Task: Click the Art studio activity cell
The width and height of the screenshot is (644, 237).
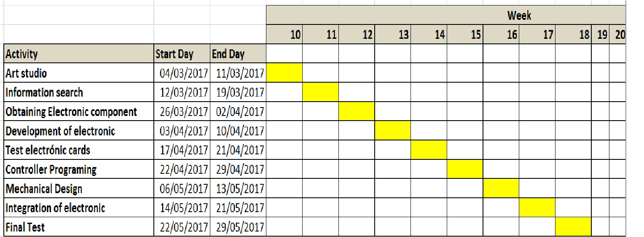Action: 79,73
